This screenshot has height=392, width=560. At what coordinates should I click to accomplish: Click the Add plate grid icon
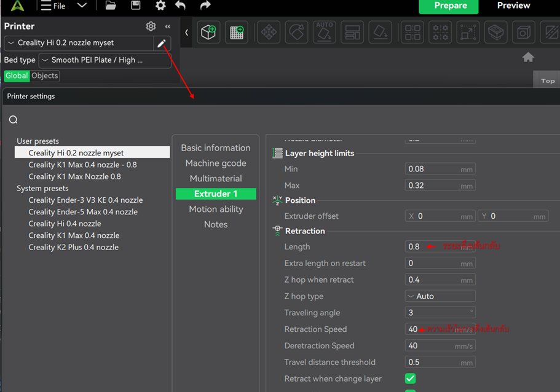click(237, 33)
